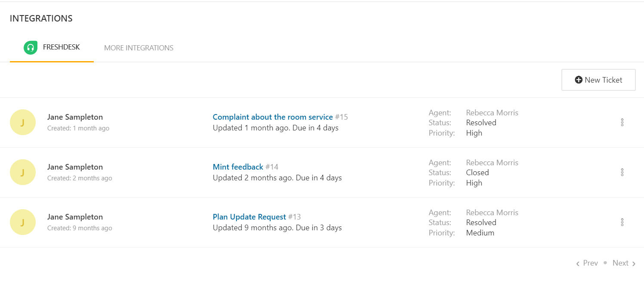Click Rebecca Morris agent on ticket #13
This screenshot has height=300, width=644.
[x=492, y=213]
